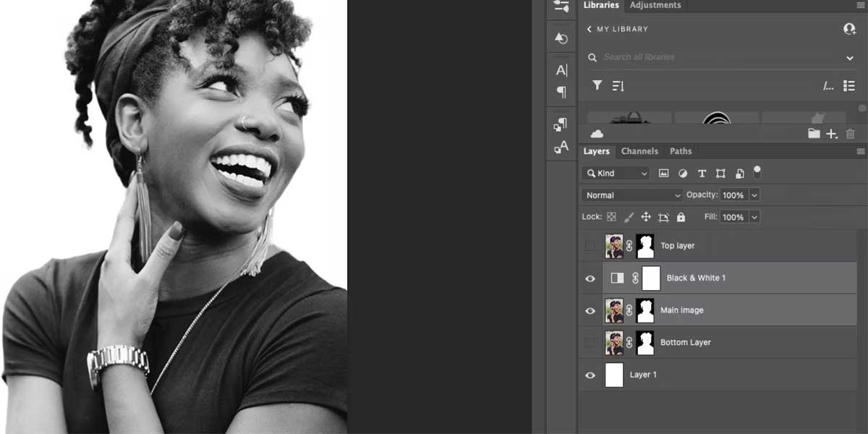868x434 pixels.
Task: Open the Paragraph panel icon
Action: (x=561, y=92)
